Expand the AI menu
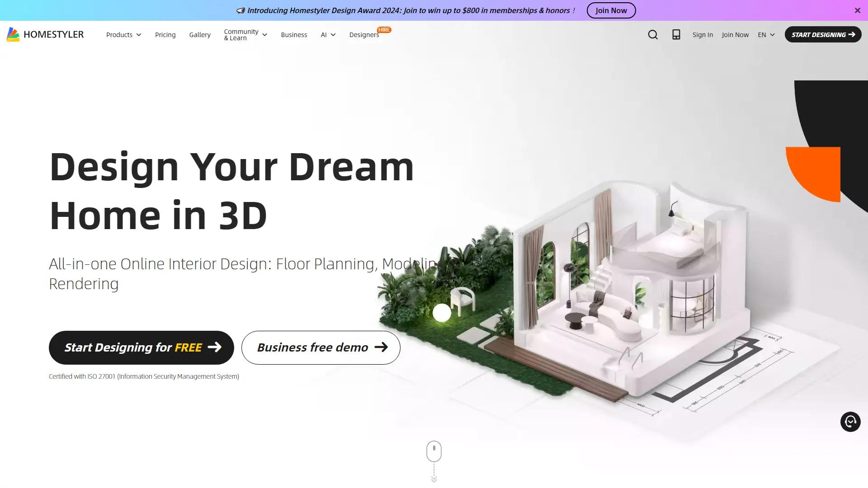 pyautogui.click(x=328, y=34)
